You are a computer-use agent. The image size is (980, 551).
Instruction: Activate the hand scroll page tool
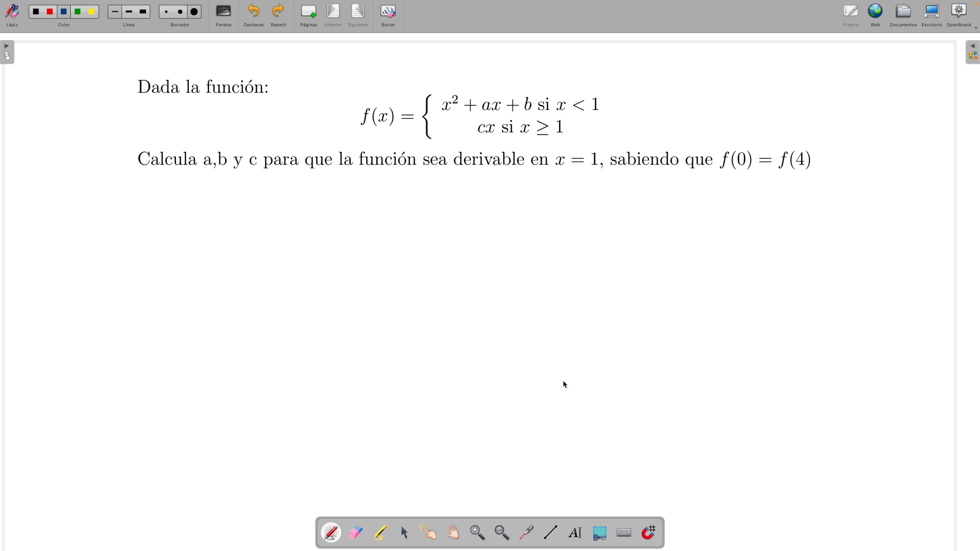click(453, 532)
